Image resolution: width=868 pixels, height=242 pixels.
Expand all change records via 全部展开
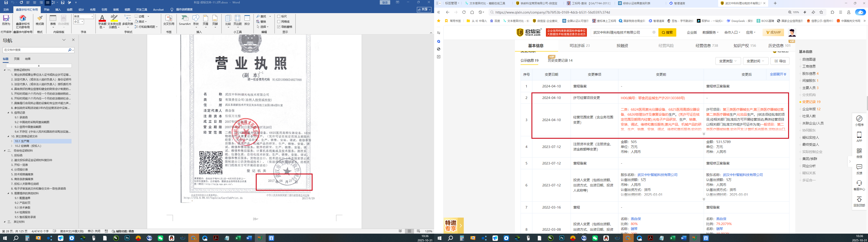tap(778, 74)
